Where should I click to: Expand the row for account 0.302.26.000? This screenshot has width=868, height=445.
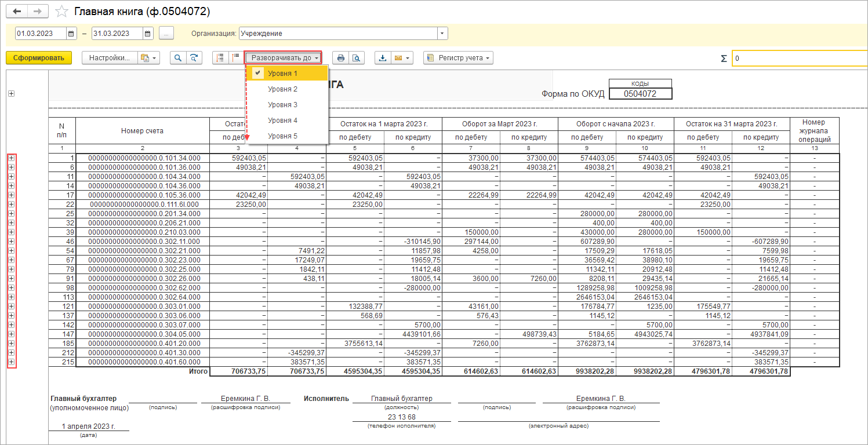point(12,278)
